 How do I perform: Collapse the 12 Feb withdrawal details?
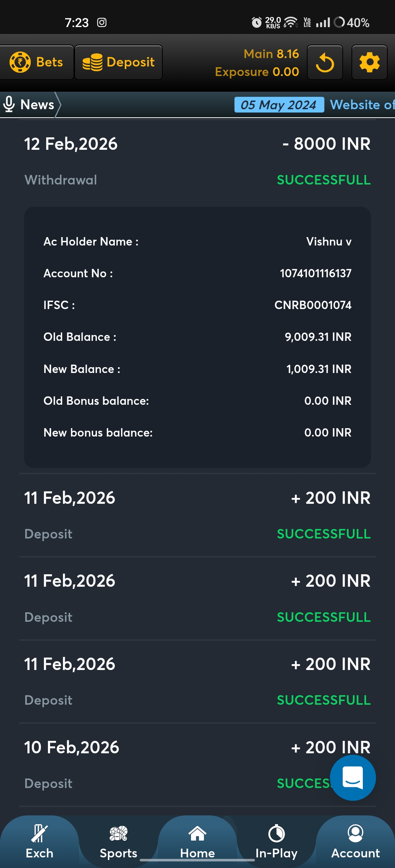coord(197,161)
